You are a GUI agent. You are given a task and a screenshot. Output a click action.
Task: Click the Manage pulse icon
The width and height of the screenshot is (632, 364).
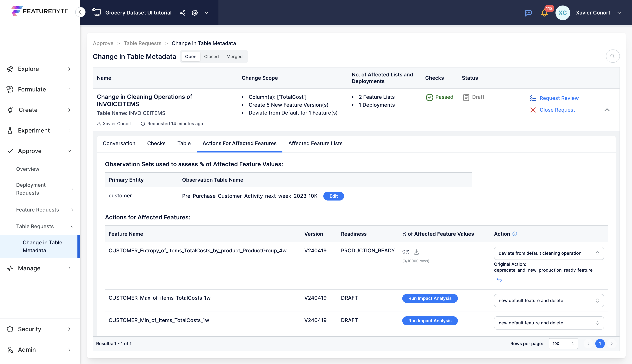pos(10,268)
